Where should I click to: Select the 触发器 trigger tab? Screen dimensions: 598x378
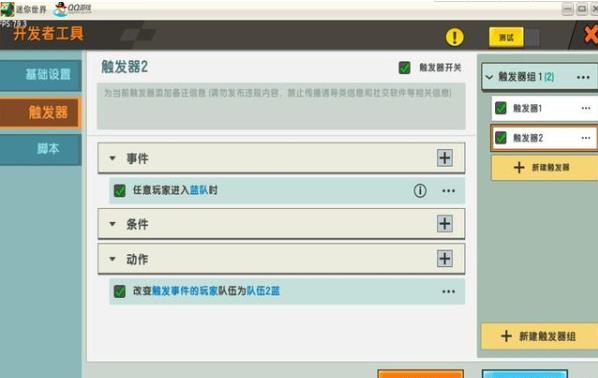[40, 113]
